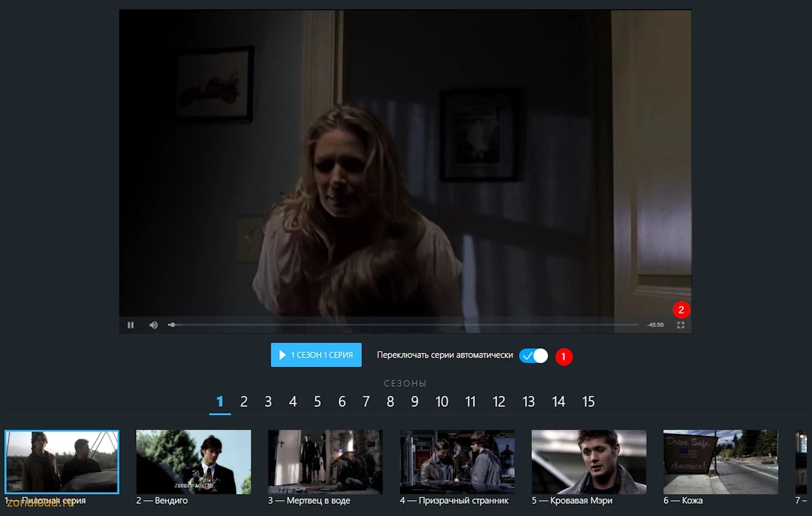Image resolution: width=812 pixels, height=516 pixels.
Task: Enter fullscreen mode in the player
Action: pyautogui.click(x=681, y=325)
